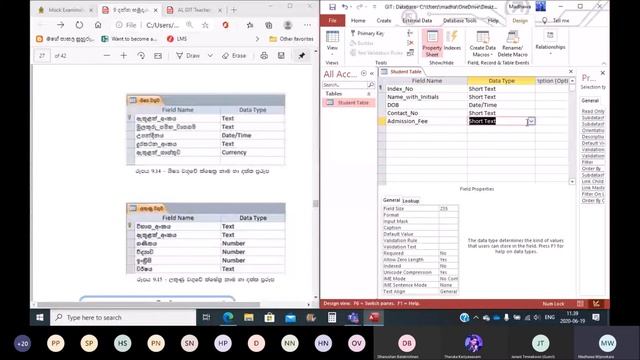
Task: Select Student Table in navigation pane
Action: click(x=348, y=102)
